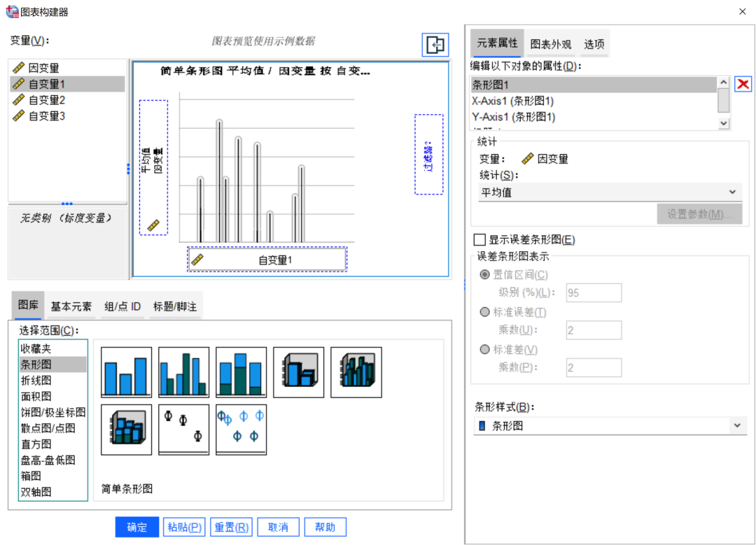Select the clustered 3-D bar chart thumbnail
756x545 pixels.
pos(356,372)
